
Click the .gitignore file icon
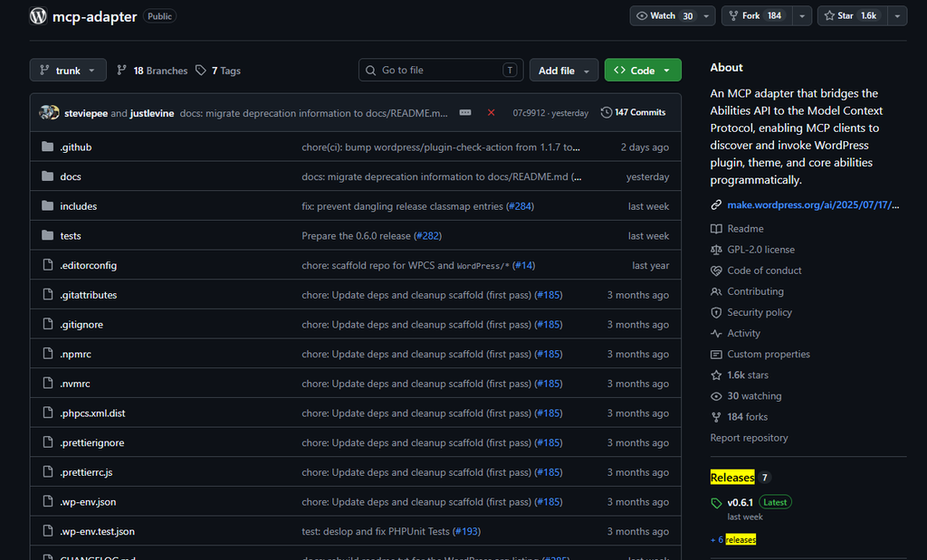48,324
